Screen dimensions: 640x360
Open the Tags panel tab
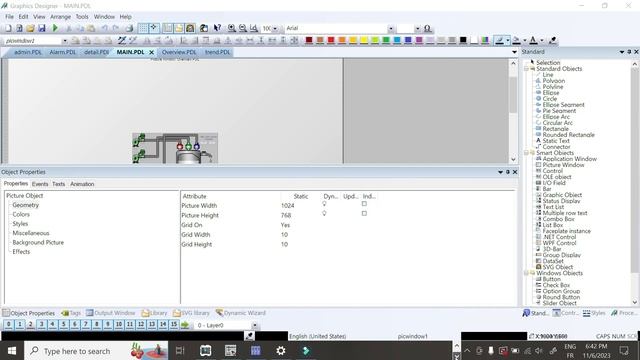click(x=71, y=313)
